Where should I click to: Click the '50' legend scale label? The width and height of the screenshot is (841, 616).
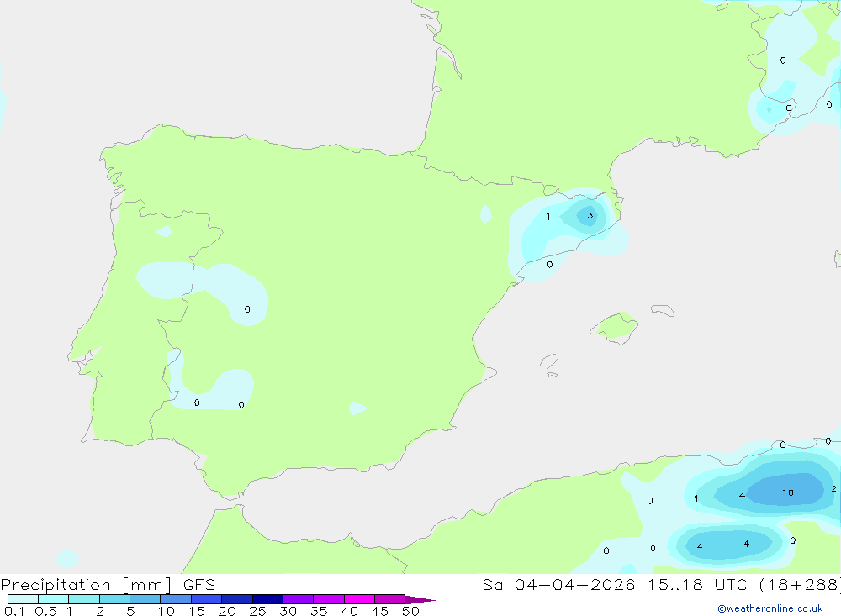click(410, 611)
